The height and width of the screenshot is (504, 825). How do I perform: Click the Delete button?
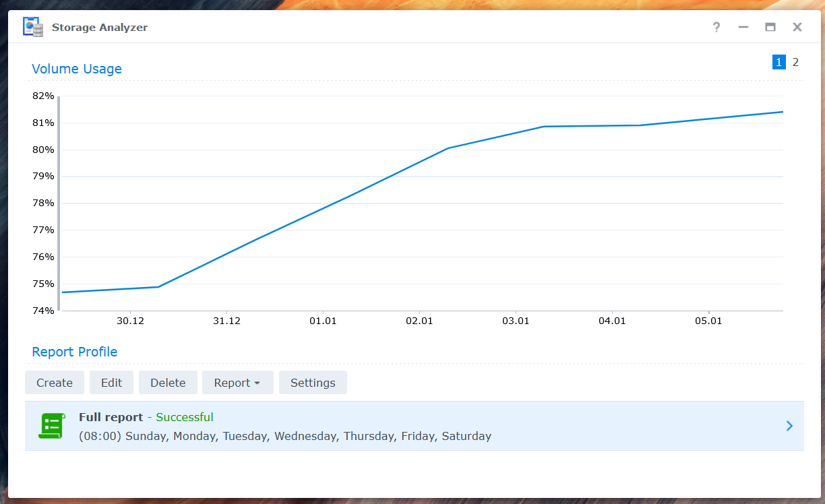tap(168, 382)
